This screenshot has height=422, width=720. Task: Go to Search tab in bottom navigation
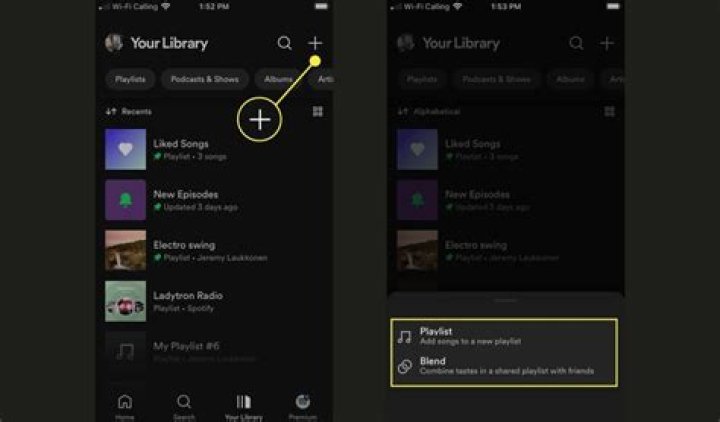pyautogui.click(x=184, y=407)
